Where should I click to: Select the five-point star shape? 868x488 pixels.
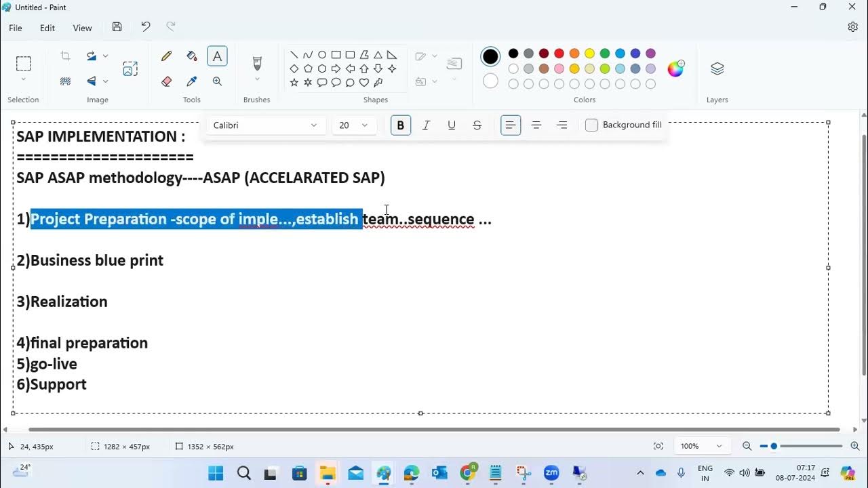[x=294, y=83]
